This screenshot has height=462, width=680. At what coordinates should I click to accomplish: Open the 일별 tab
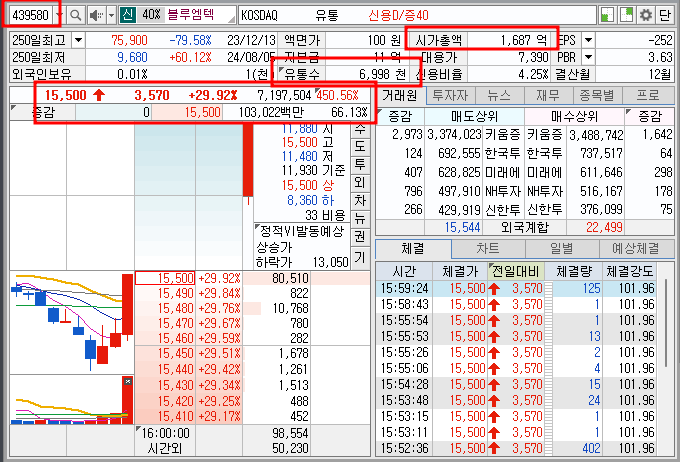point(562,249)
